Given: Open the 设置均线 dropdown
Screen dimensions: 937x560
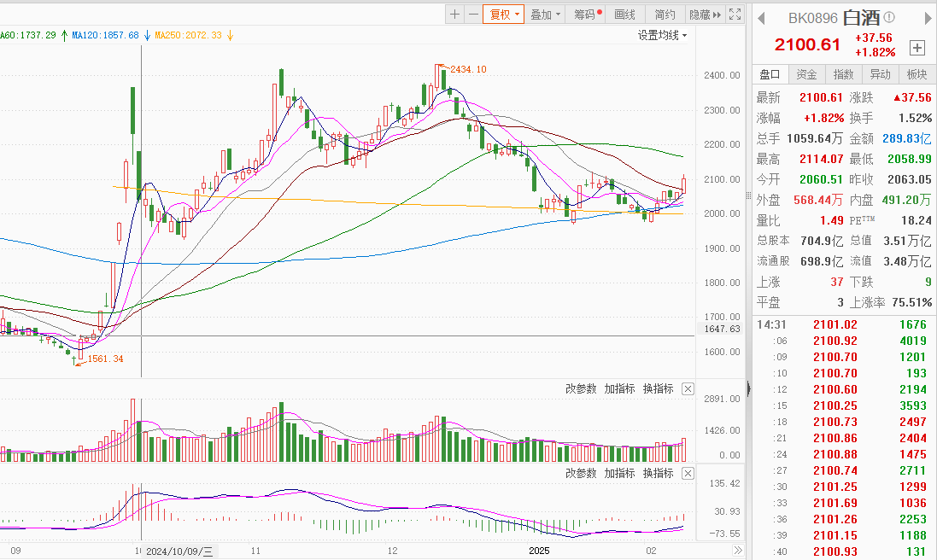Looking at the screenshot, I should click(x=662, y=35).
